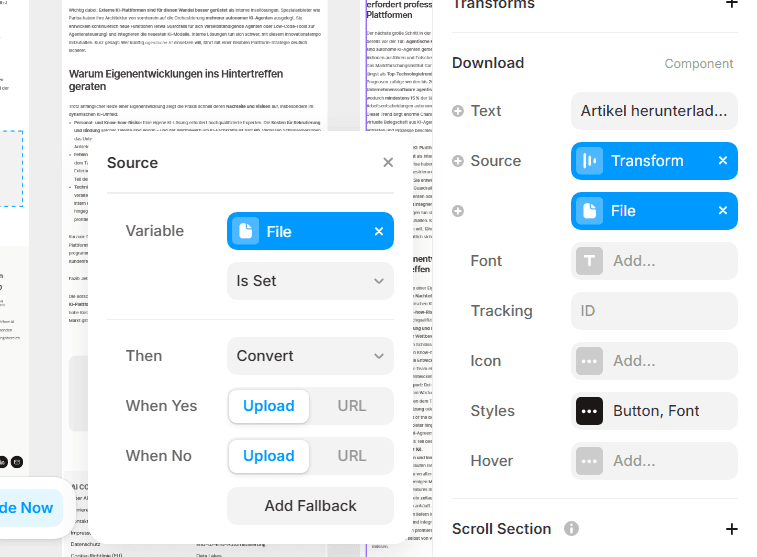
Task: Click the Tracking ID input field
Action: pyautogui.click(x=654, y=311)
